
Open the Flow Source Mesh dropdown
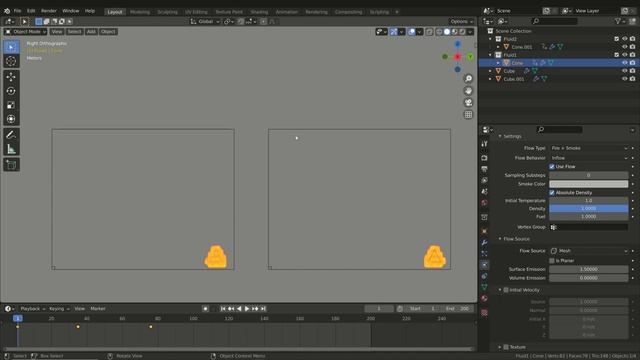[589, 251]
